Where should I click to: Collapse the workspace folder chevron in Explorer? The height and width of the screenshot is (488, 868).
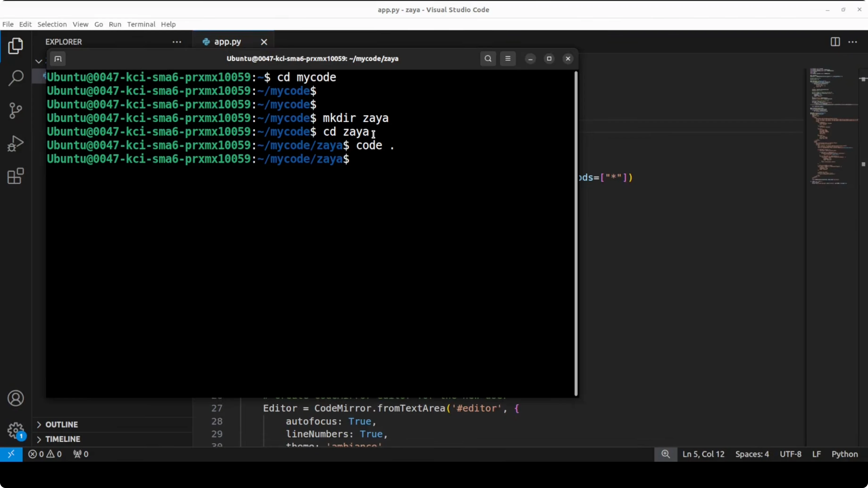pos(39,61)
